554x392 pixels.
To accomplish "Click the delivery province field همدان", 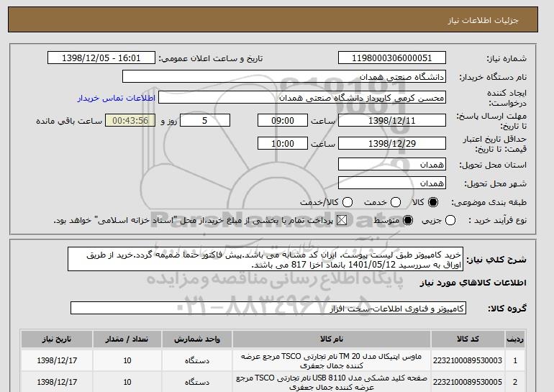I will pos(392,164).
